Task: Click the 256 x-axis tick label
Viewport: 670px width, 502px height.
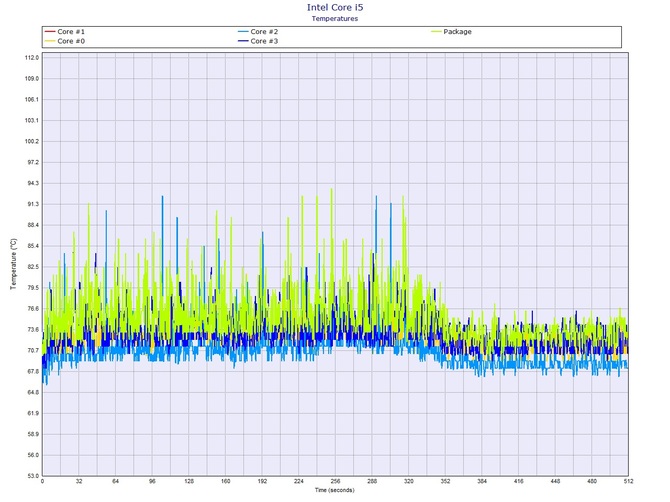Action: [335, 481]
